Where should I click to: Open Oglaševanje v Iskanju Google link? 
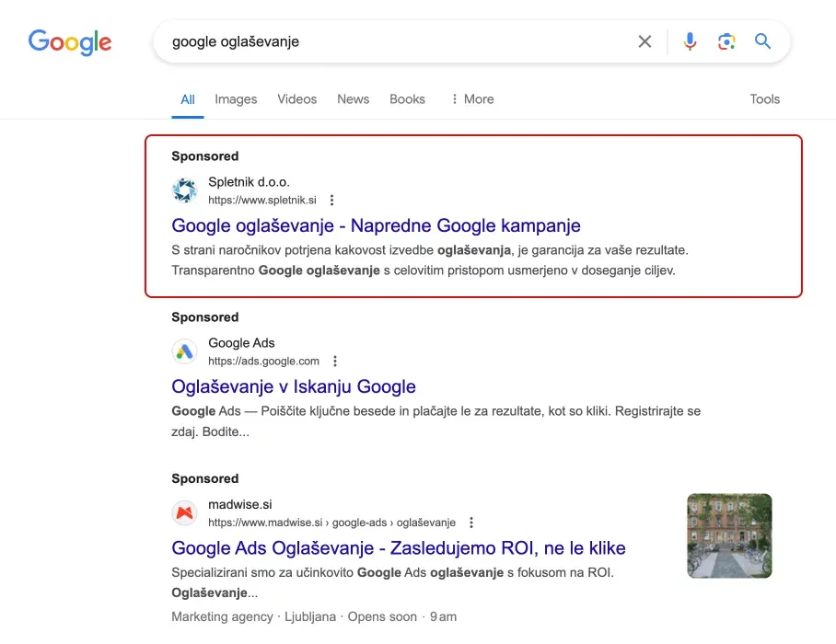point(293,386)
